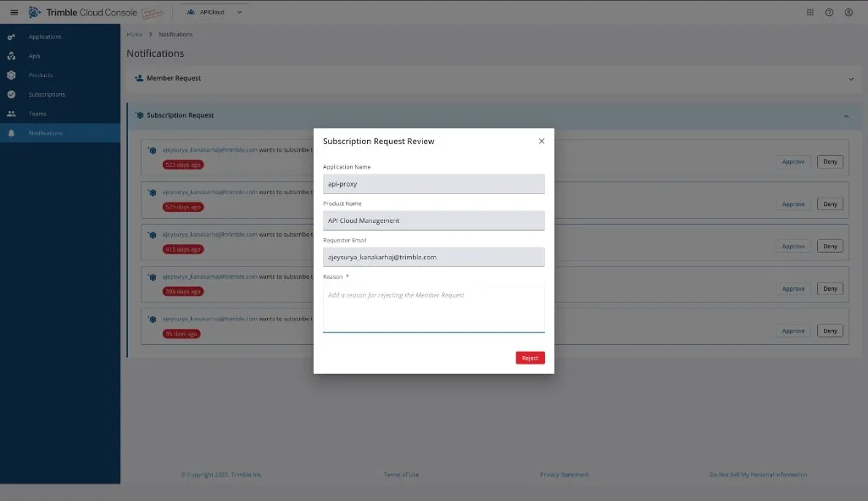
Task: Click the copyright Trimble Inc. text
Action: point(221,475)
